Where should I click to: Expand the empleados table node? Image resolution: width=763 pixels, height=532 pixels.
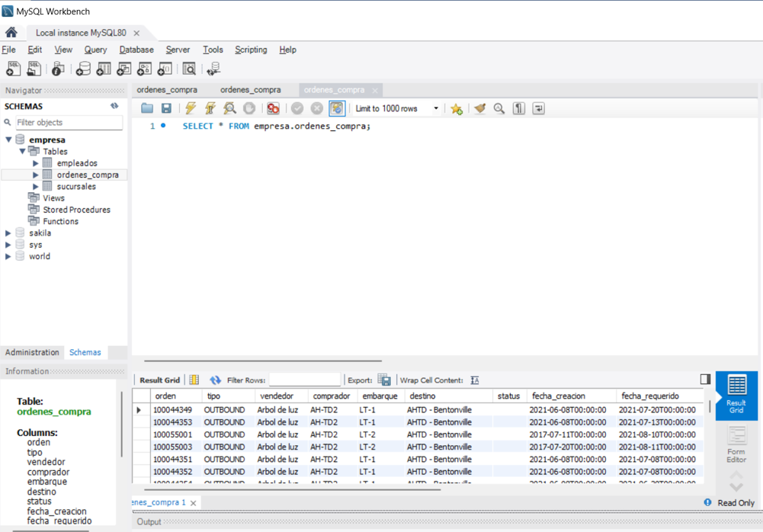pyautogui.click(x=36, y=163)
